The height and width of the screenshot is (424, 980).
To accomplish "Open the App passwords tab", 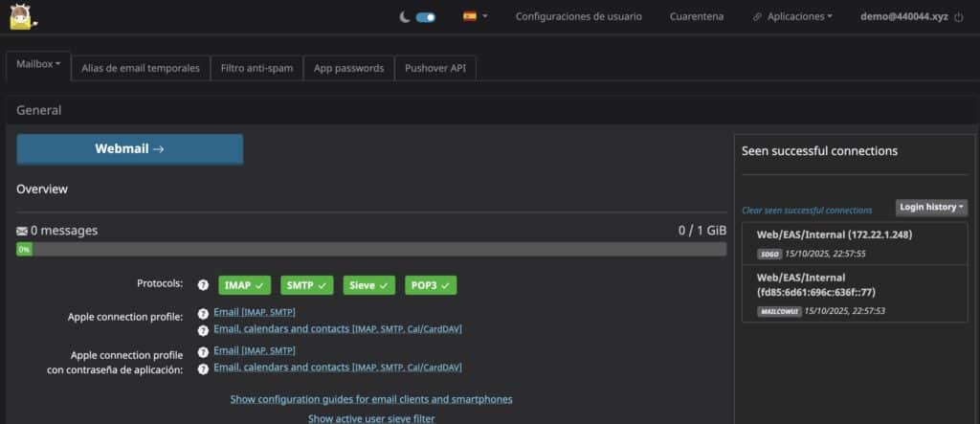I will [x=348, y=68].
